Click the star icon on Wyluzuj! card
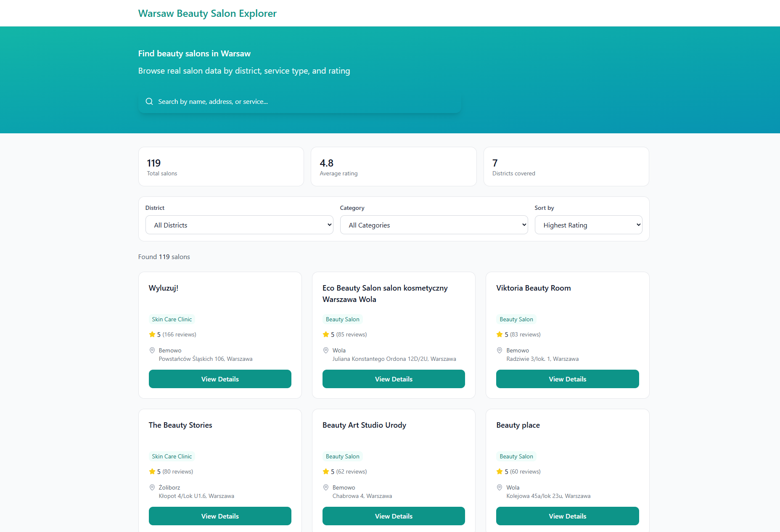The height and width of the screenshot is (532, 780). pos(152,334)
